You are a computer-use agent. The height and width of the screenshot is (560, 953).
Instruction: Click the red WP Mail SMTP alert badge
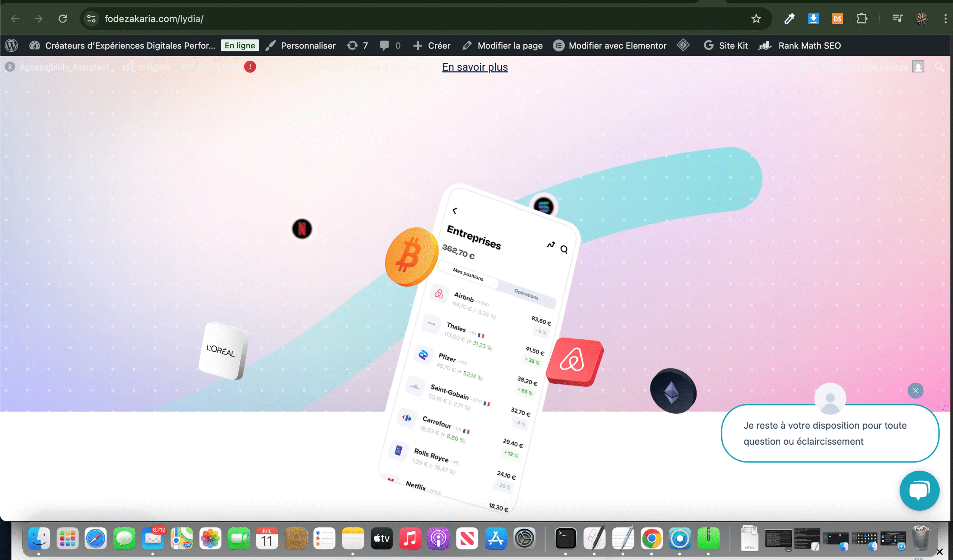[250, 67]
